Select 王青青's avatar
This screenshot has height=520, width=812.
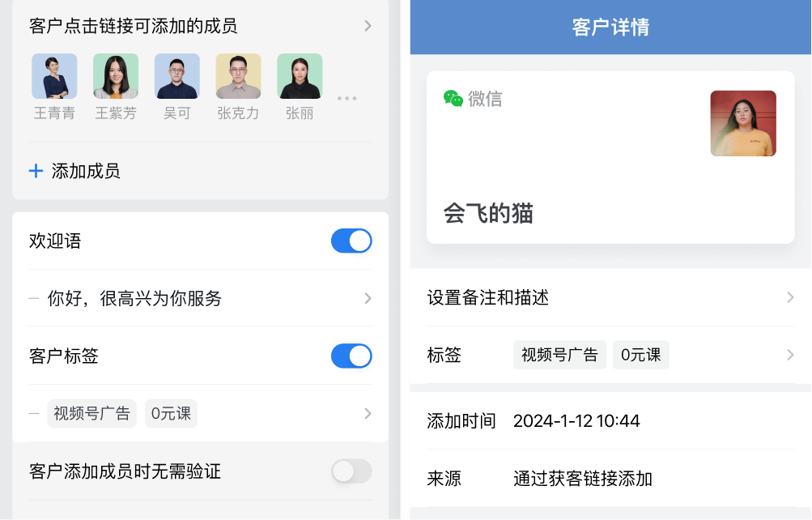coord(54,76)
